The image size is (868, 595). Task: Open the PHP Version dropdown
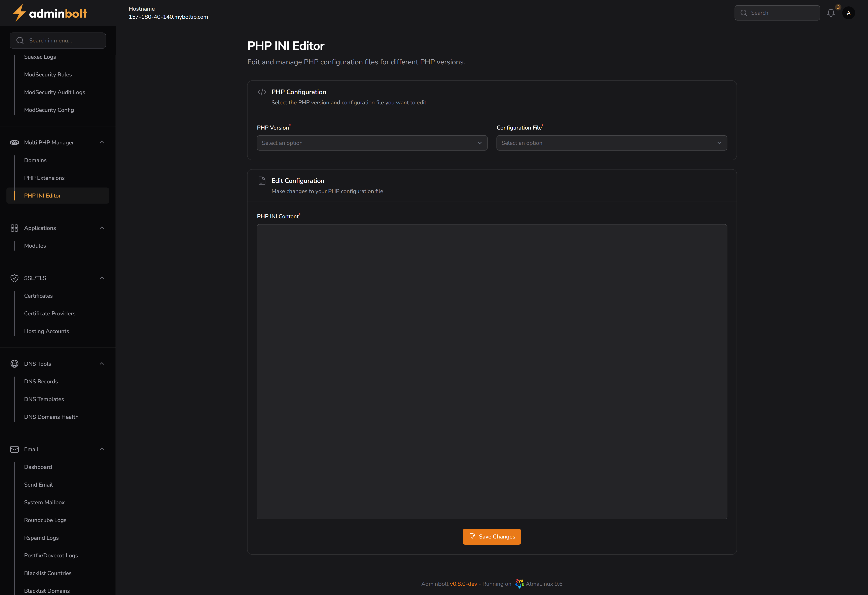point(371,143)
